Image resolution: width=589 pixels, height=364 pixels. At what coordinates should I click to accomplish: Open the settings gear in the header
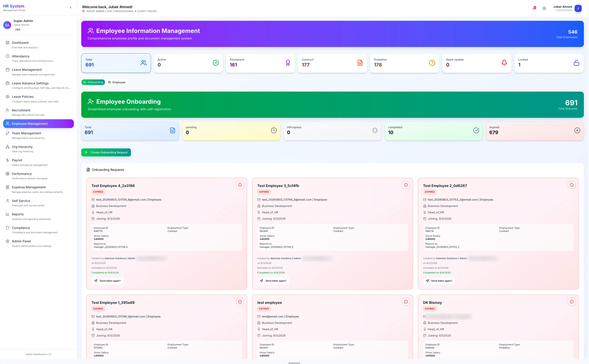point(544,8)
